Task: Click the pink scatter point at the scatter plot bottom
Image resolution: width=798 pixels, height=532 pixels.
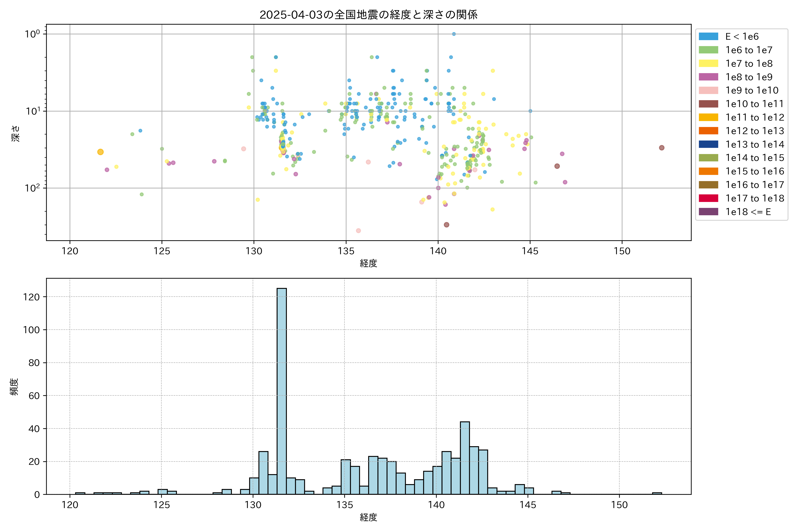Action: pos(358,231)
